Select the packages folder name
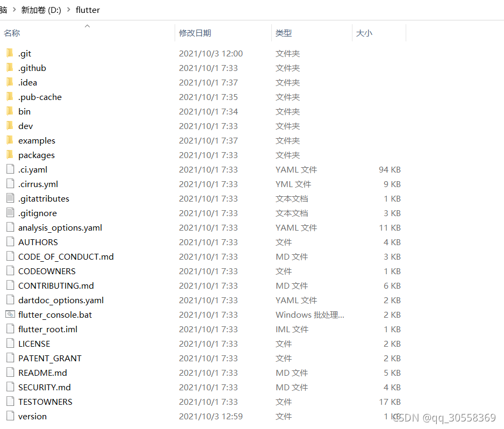504x429 pixels. 37,155
